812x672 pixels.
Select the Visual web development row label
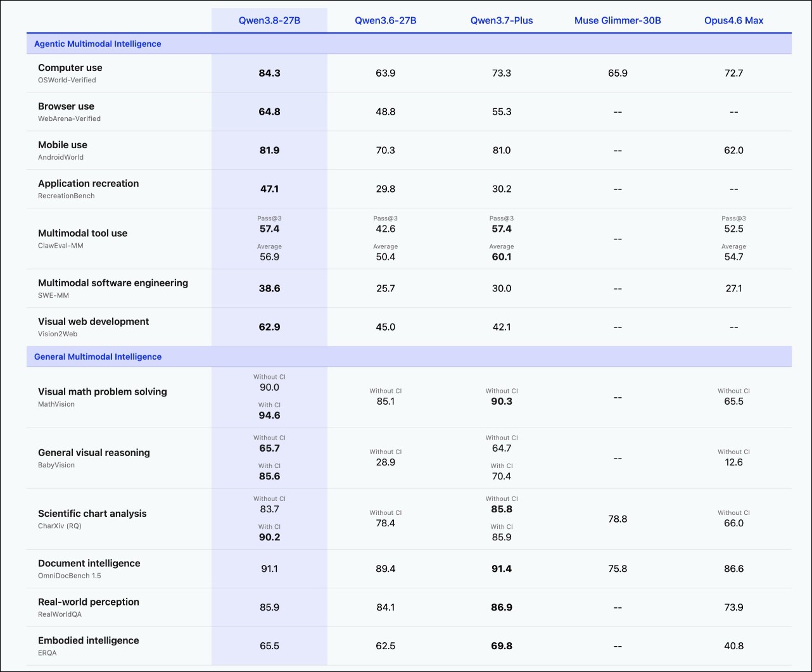tap(94, 322)
